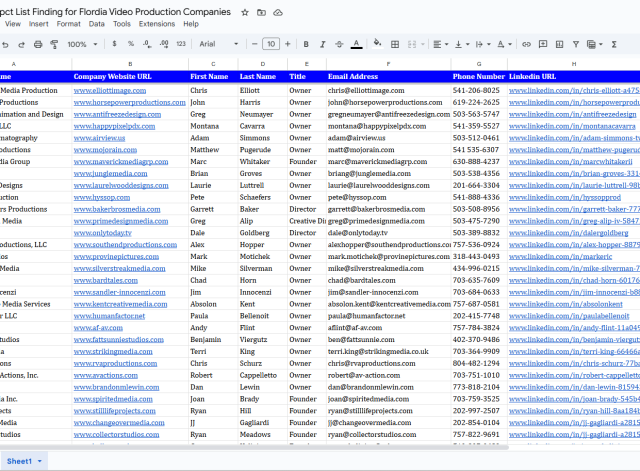Open the www.horsepowerproductions.com link
Screen dimensions: 640x471
click(x=129, y=102)
